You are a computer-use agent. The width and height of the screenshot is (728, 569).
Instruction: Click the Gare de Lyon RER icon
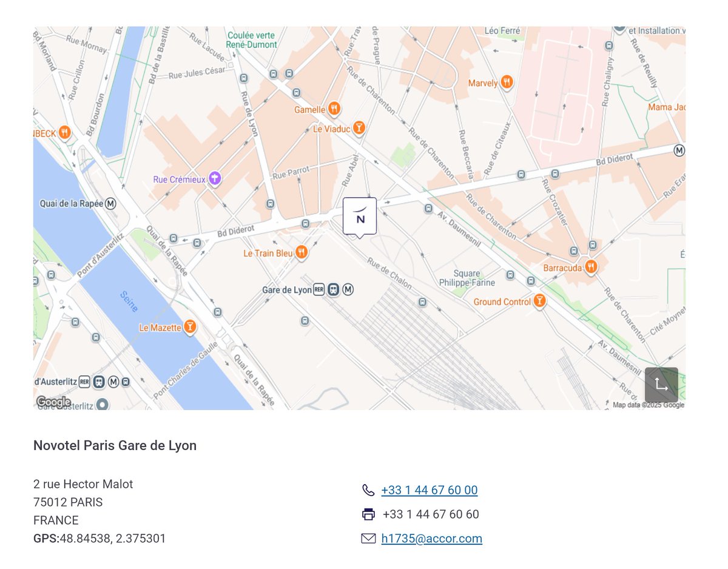(319, 290)
